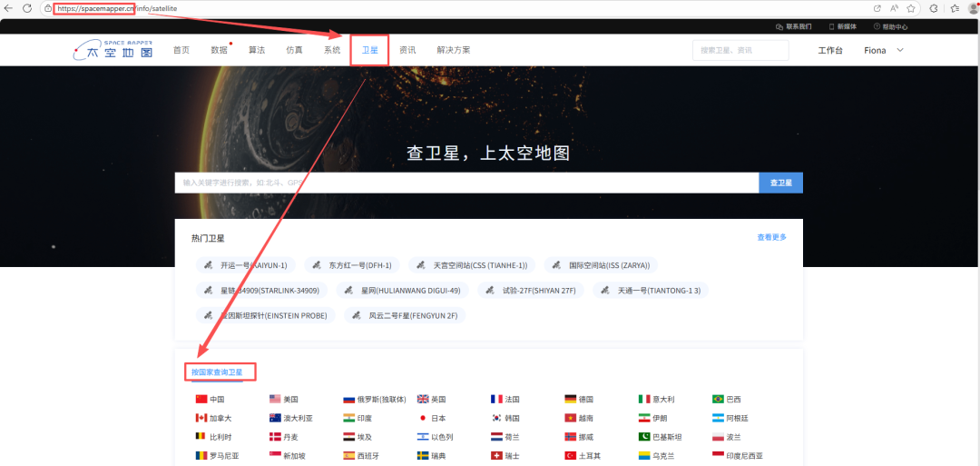This screenshot has width=980, height=466.
Task: Select the 天宫空间站 CSS (TIANHE-1) satellite tag
Action: click(x=471, y=265)
